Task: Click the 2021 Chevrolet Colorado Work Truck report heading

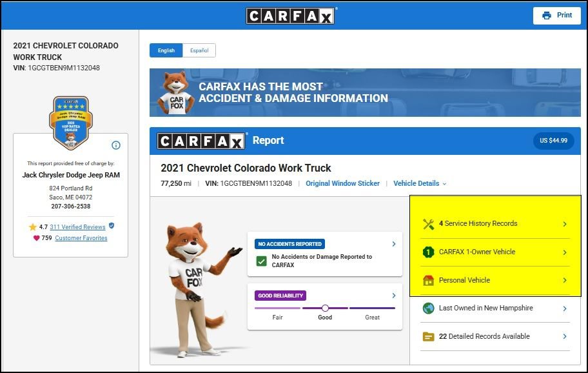Action: [x=246, y=168]
